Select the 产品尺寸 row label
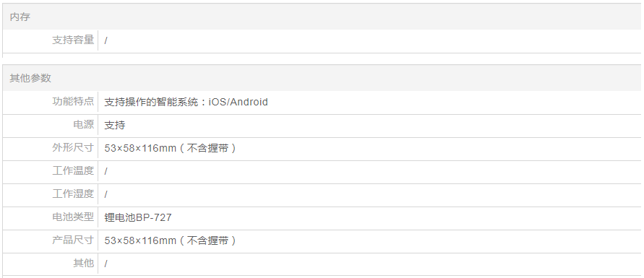Viewport: 644px width, 278px height. (x=73, y=240)
